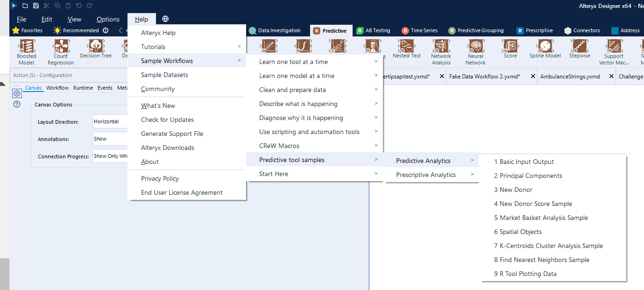Select the Neural Network tool
The width and height of the screenshot is (644, 290).
tap(475, 48)
